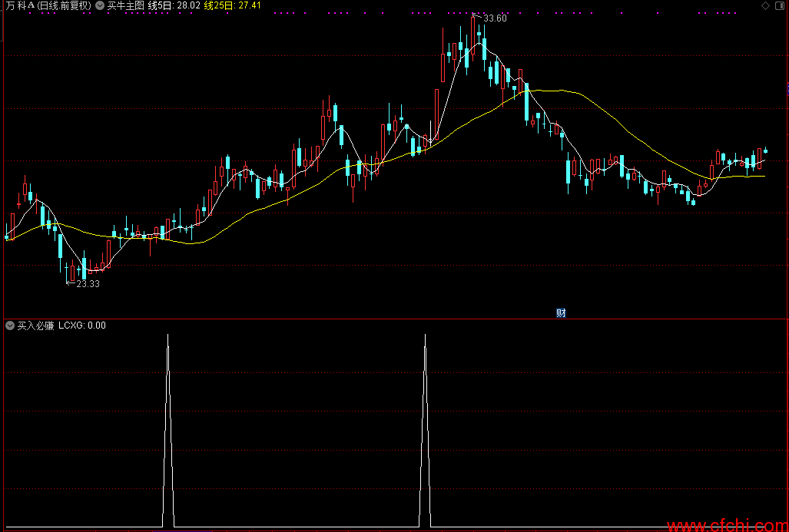Click the last candlestick on the chart
Screen dimensions: 789x532
765,150
